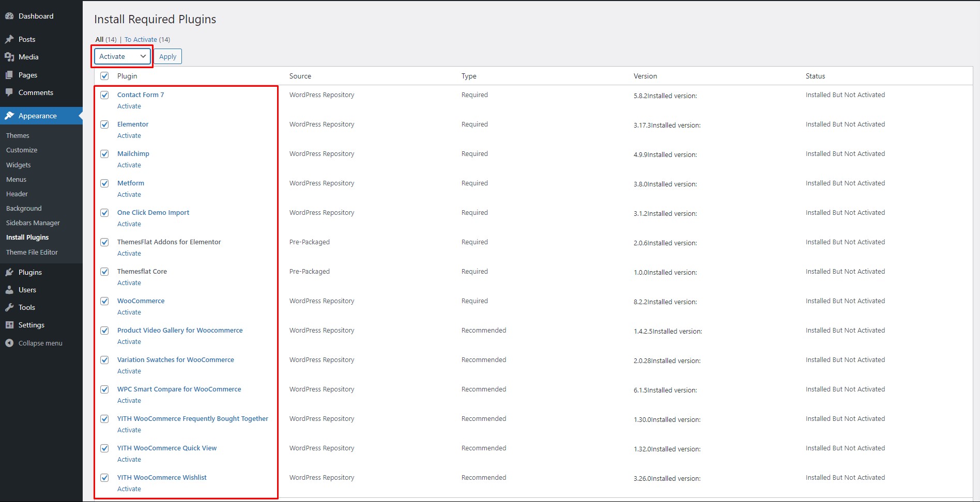Uncheck the Metform plugin checkbox
980x502 pixels.
104,183
